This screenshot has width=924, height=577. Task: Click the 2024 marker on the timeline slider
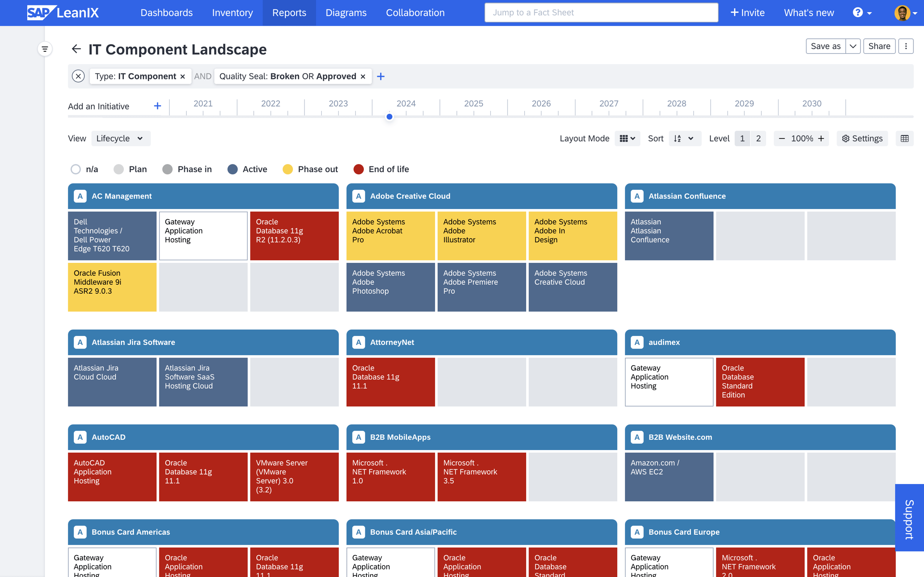[389, 117]
